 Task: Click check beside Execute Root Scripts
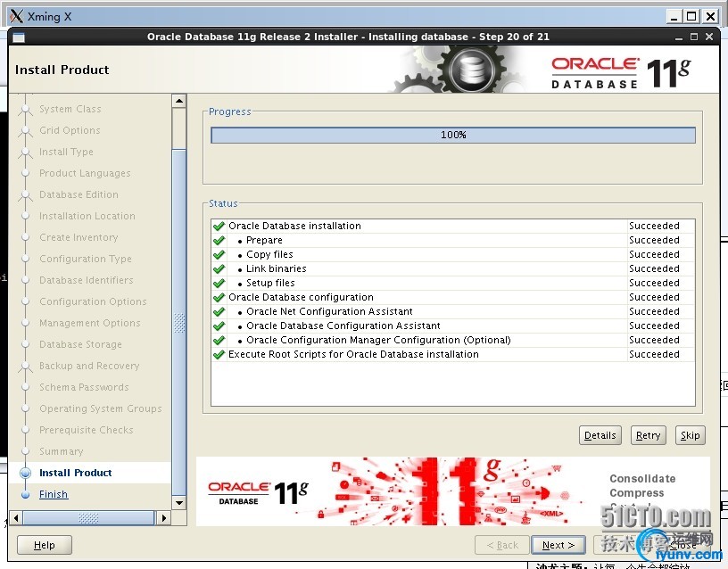[219, 355]
